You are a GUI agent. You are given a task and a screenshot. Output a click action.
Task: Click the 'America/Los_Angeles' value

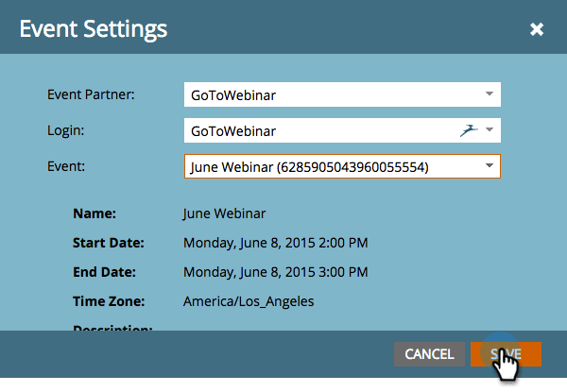point(249,301)
